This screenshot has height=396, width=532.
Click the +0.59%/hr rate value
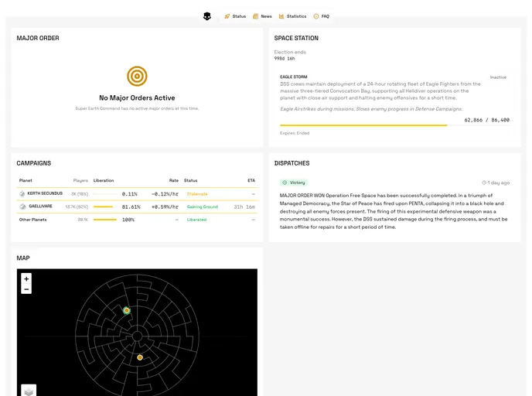[165, 207]
